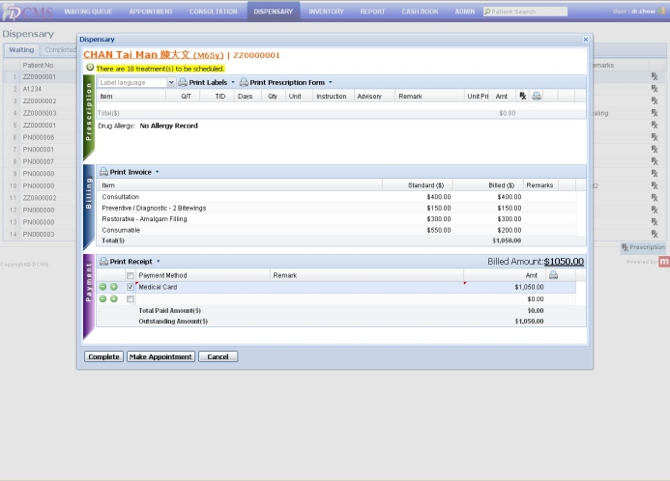Screen dimensions: 670x481
Task: Open the Consultation menu
Action: [213, 12]
